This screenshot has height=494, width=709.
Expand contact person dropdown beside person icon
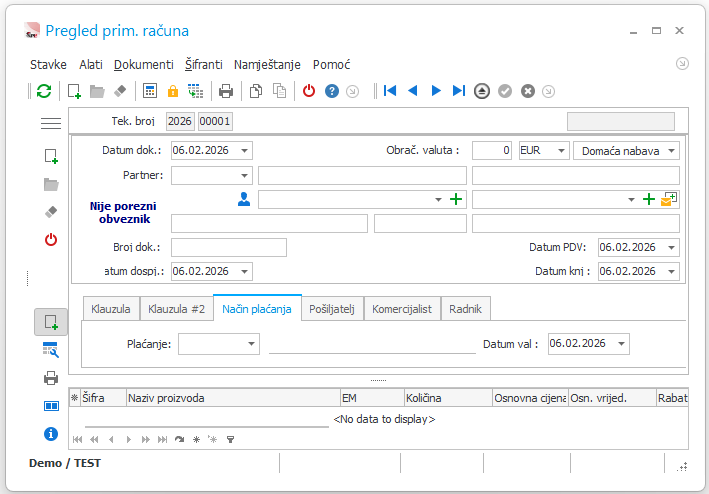(438, 199)
